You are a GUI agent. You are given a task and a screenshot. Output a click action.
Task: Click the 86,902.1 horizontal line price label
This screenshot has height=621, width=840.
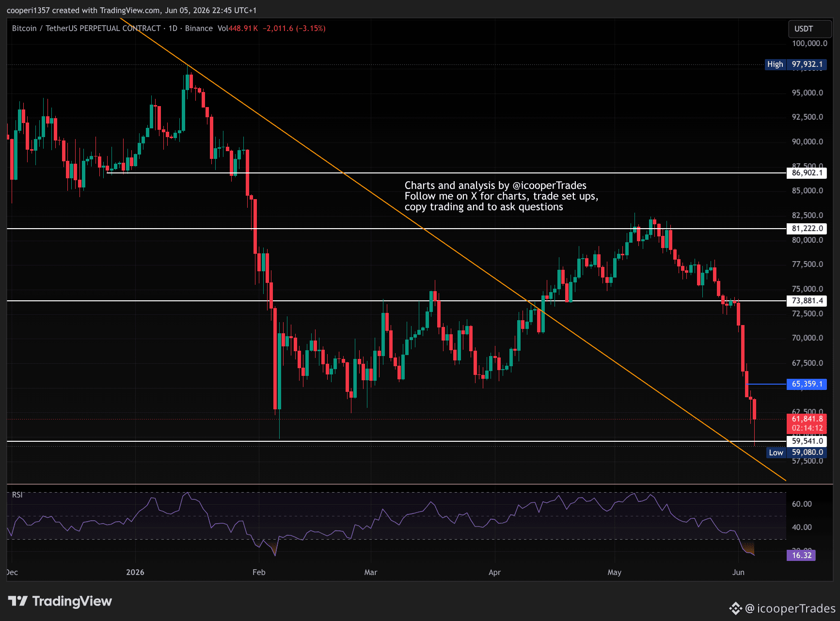pyautogui.click(x=807, y=173)
